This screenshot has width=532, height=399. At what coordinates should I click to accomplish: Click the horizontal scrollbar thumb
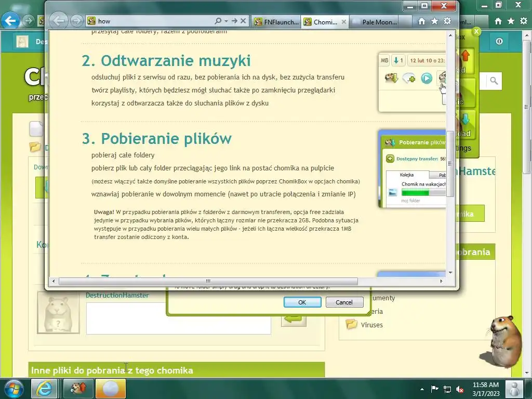coord(208,281)
